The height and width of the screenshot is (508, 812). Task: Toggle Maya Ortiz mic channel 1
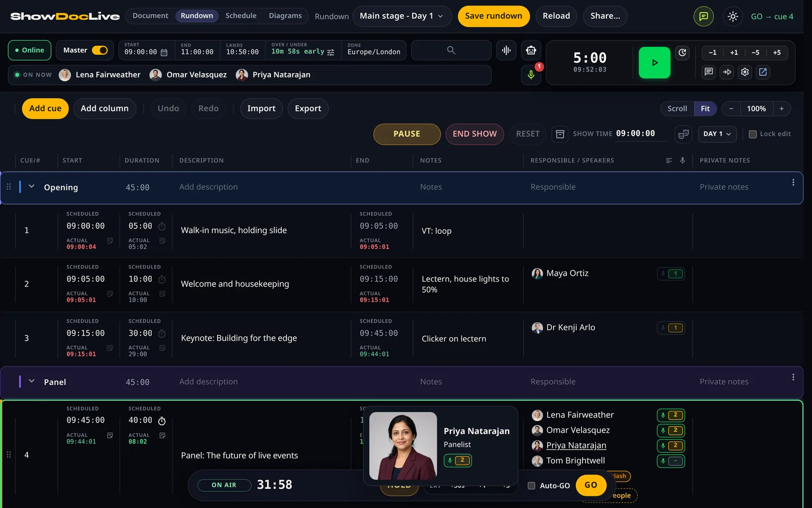tap(670, 274)
